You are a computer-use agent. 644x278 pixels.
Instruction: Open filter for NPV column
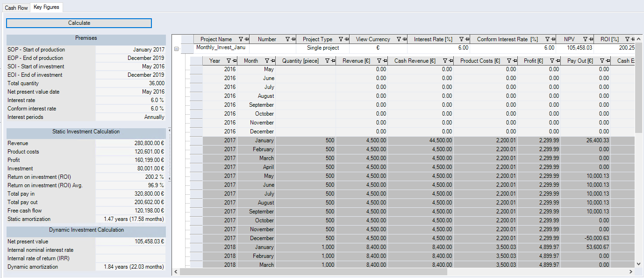[x=585, y=39]
